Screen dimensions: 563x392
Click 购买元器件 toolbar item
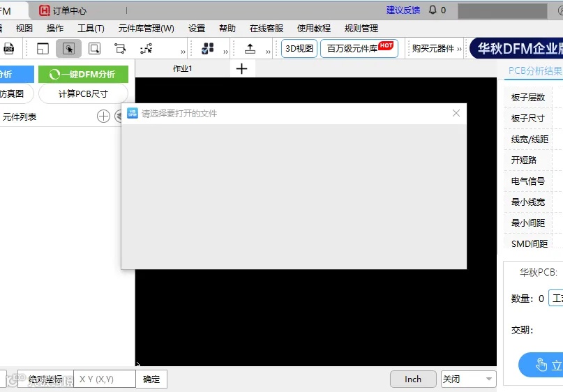click(433, 48)
